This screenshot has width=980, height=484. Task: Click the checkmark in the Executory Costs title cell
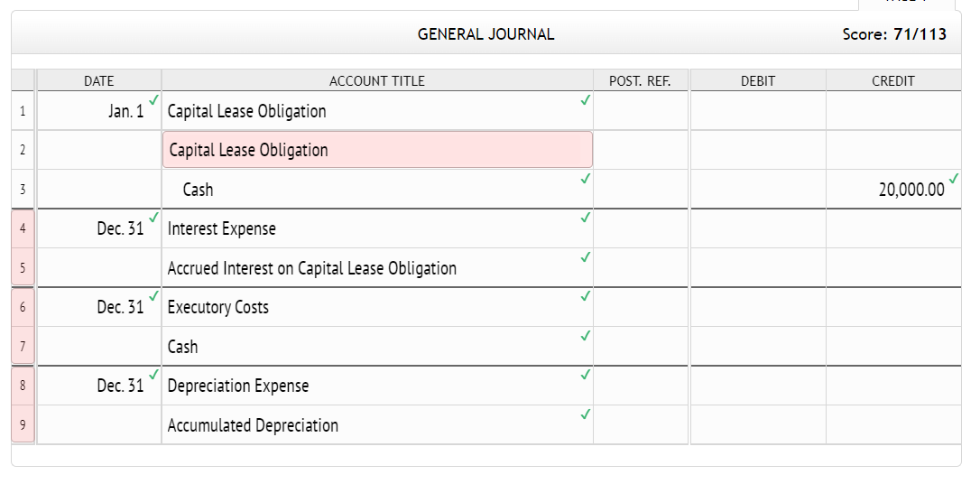point(585,296)
